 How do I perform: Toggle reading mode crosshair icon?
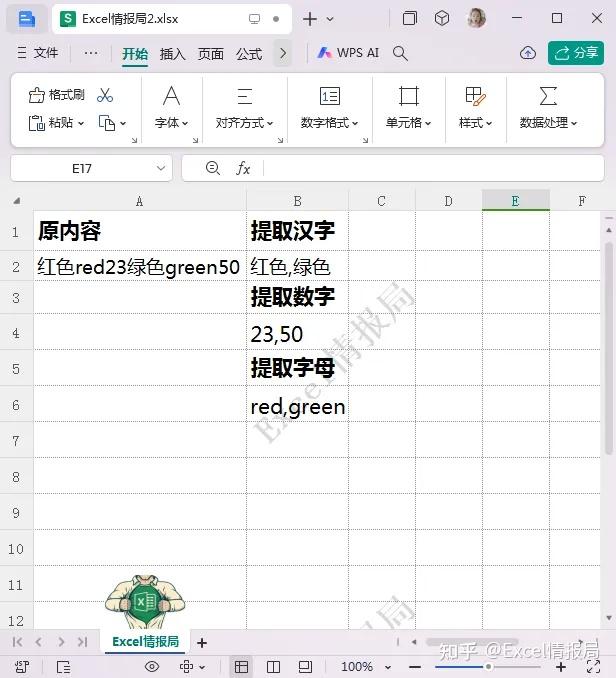186,666
